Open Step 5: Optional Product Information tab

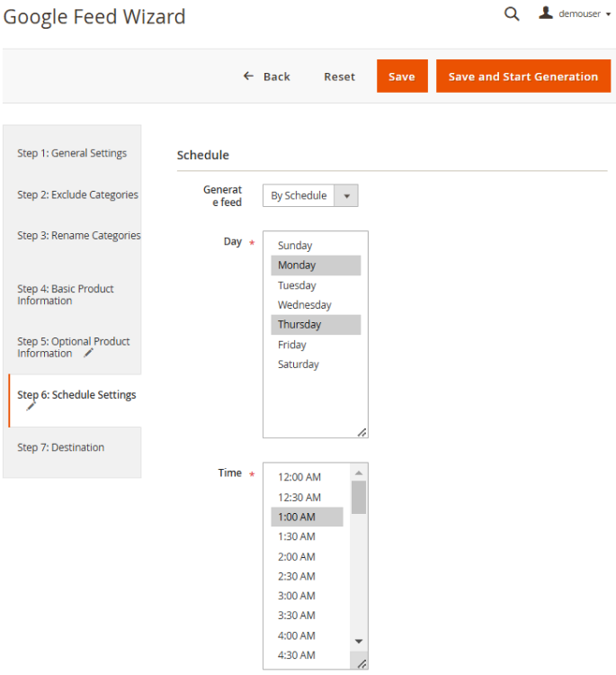click(73, 347)
